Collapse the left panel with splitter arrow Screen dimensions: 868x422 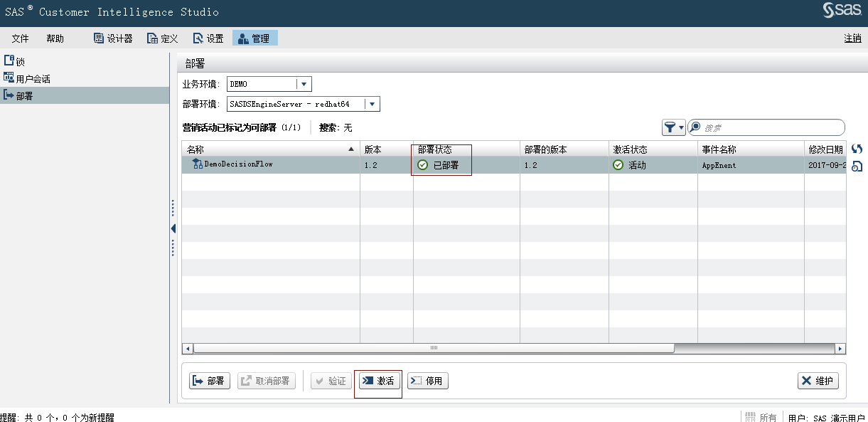[x=173, y=228]
